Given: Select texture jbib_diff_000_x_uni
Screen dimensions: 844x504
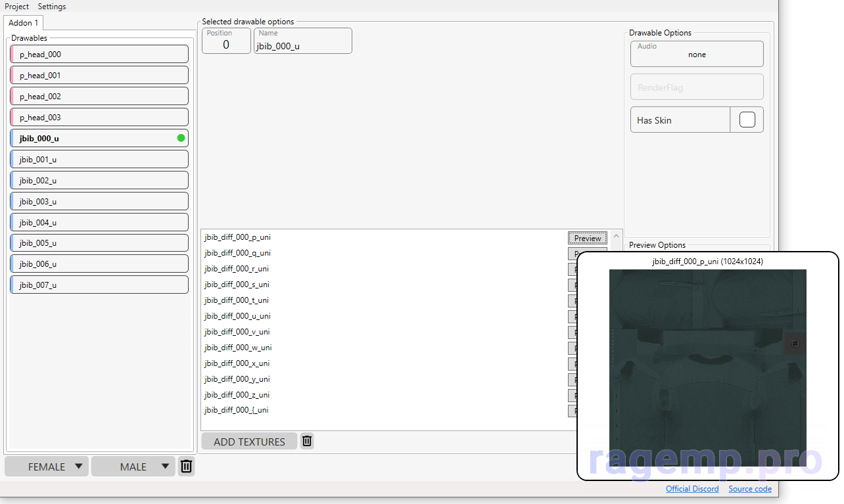Looking at the screenshot, I should [237, 363].
